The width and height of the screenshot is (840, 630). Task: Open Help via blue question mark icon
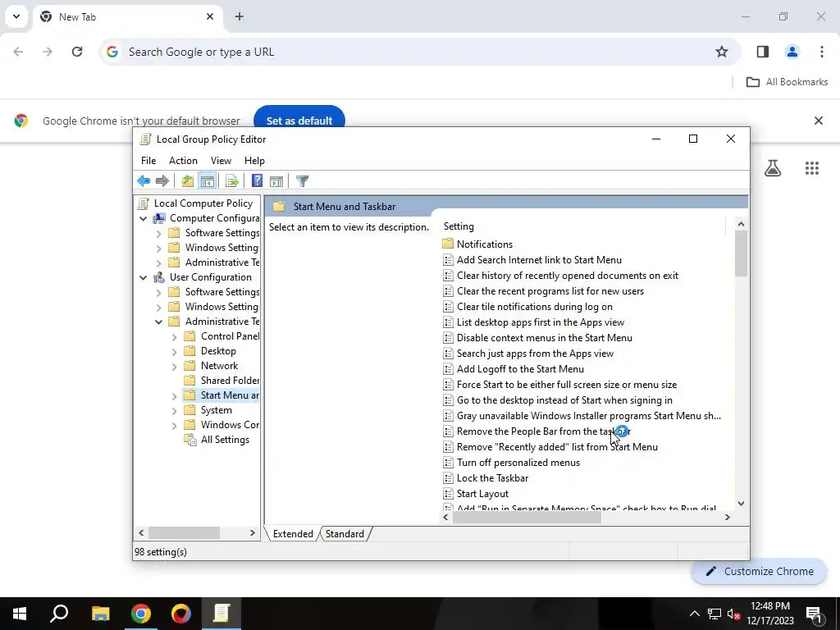point(257,181)
